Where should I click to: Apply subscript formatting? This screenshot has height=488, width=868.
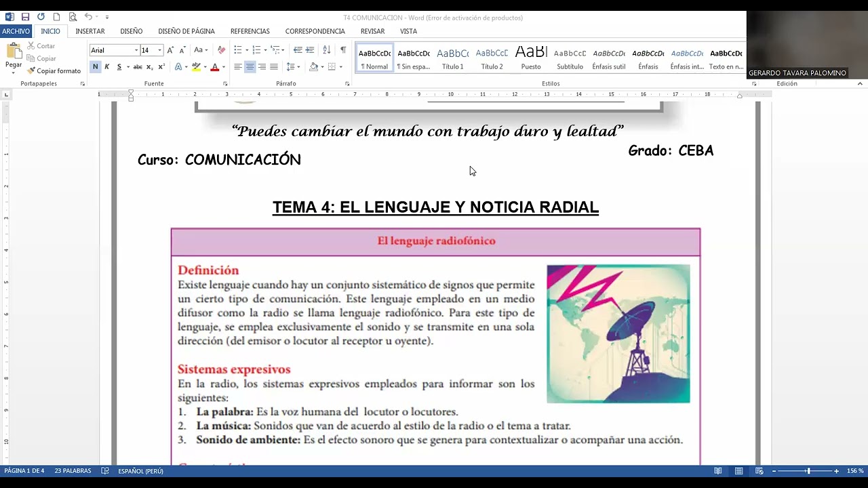pyautogui.click(x=151, y=67)
